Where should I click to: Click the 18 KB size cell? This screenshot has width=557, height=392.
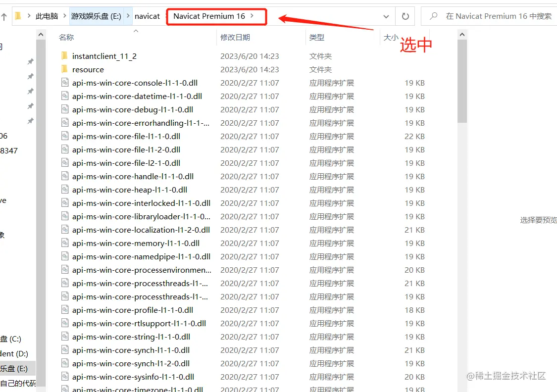coord(414,310)
